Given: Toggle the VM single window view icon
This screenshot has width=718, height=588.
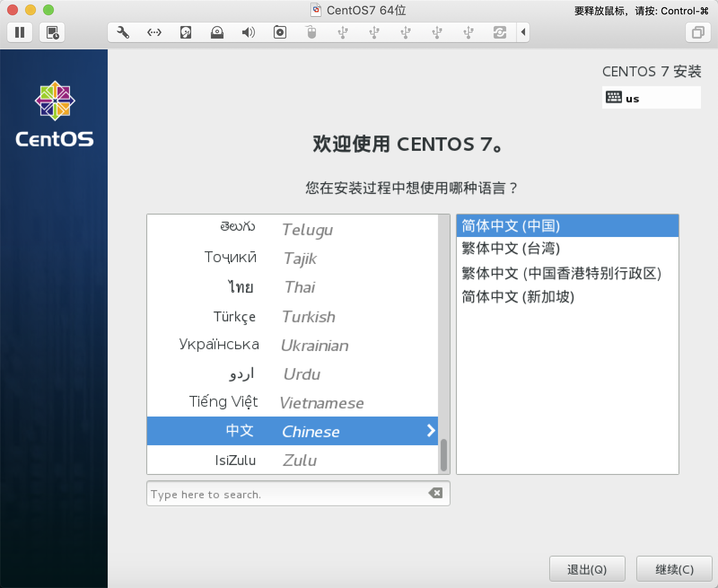Looking at the screenshot, I should [698, 32].
